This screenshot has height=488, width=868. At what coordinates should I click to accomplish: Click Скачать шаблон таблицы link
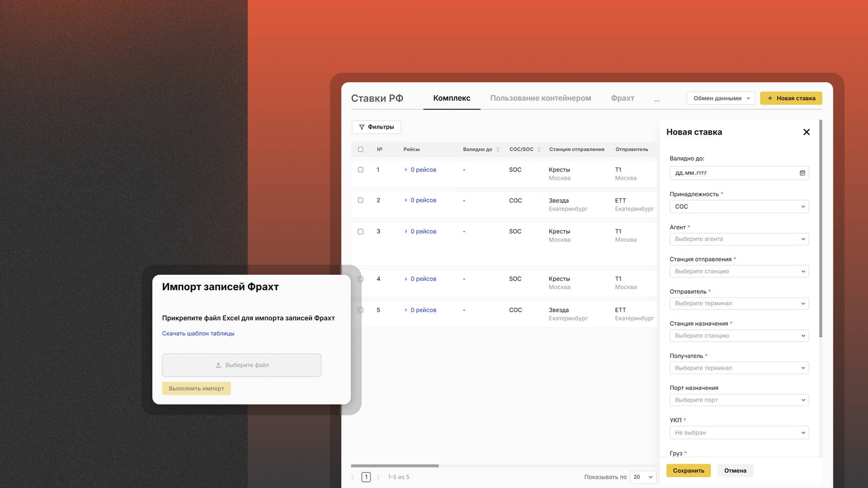pyautogui.click(x=198, y=333)
